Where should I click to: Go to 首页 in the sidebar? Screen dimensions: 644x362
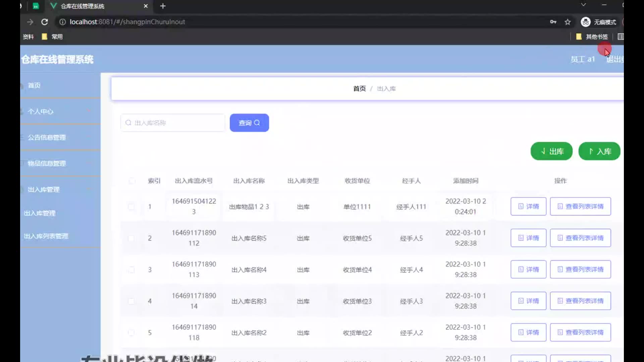click(34, 85)
